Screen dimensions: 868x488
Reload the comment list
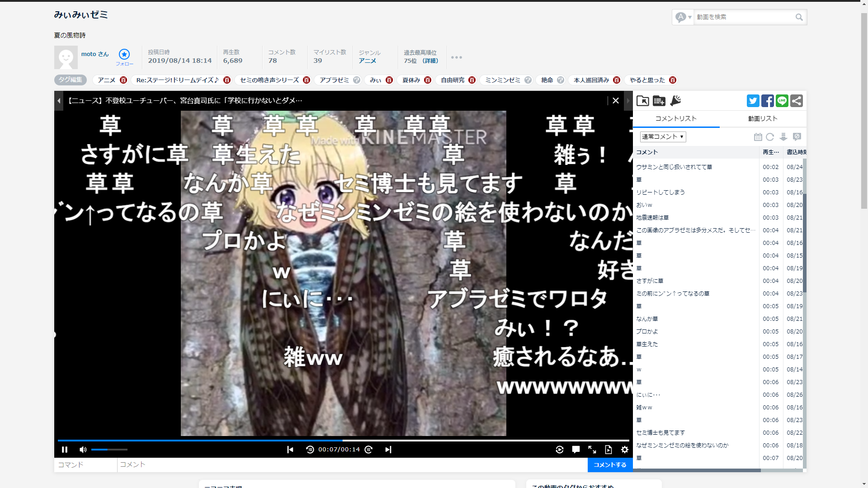click(x=770, y=136)
